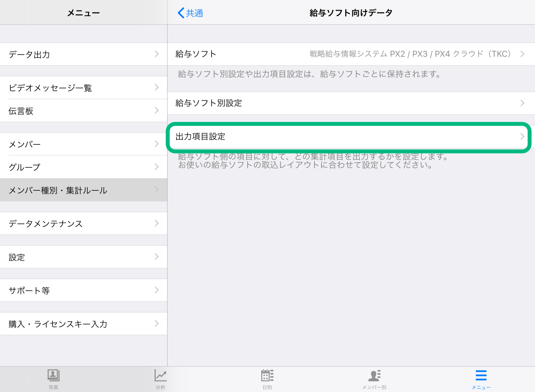Click chevron on 給与ソフト別設定 row
The width and height of the screenshot is (535, 392).
522,103
